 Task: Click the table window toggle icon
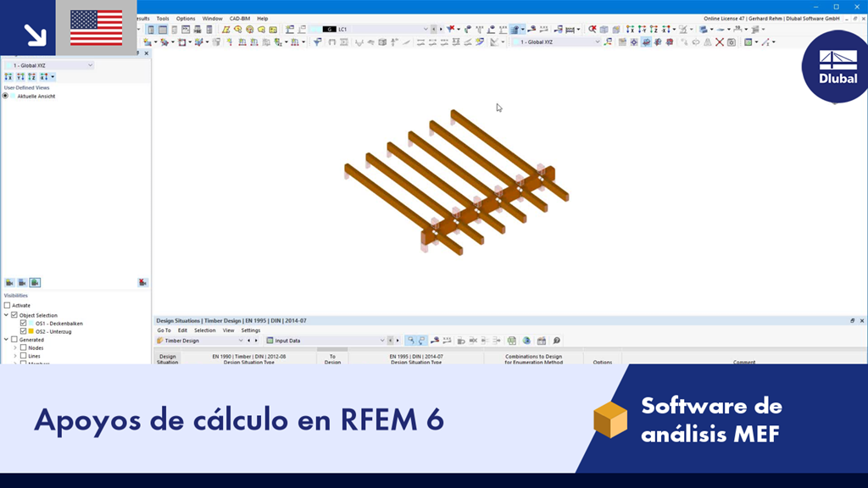(x=163, y=30)
